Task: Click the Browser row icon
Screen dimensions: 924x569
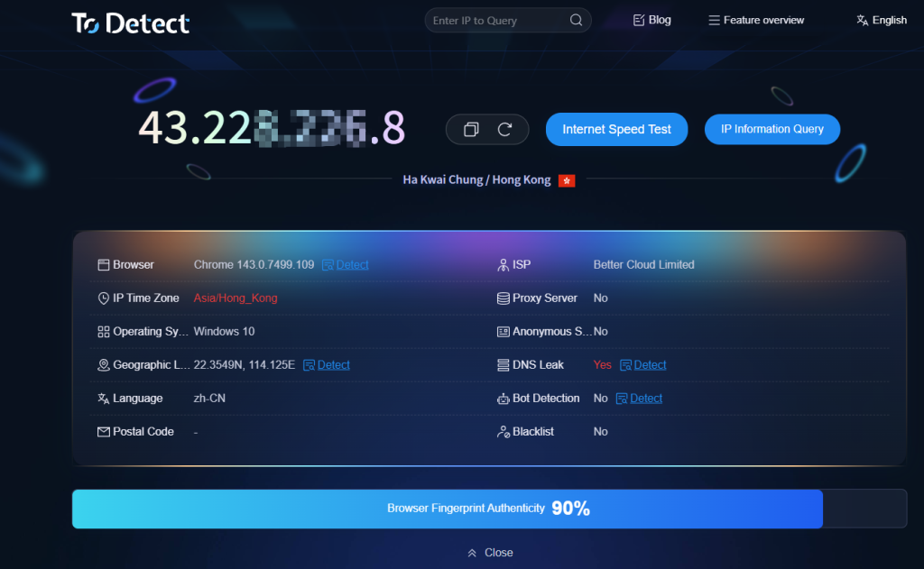Action: tap(104, 265)
